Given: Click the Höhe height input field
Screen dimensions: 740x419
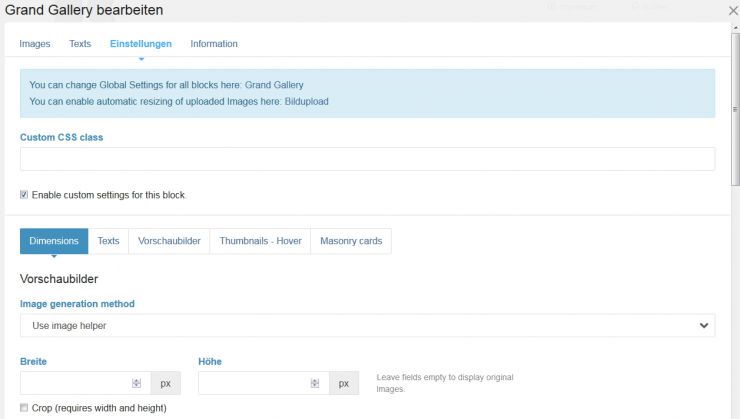Looking at the screenshot, I should (x=254, y=383).
